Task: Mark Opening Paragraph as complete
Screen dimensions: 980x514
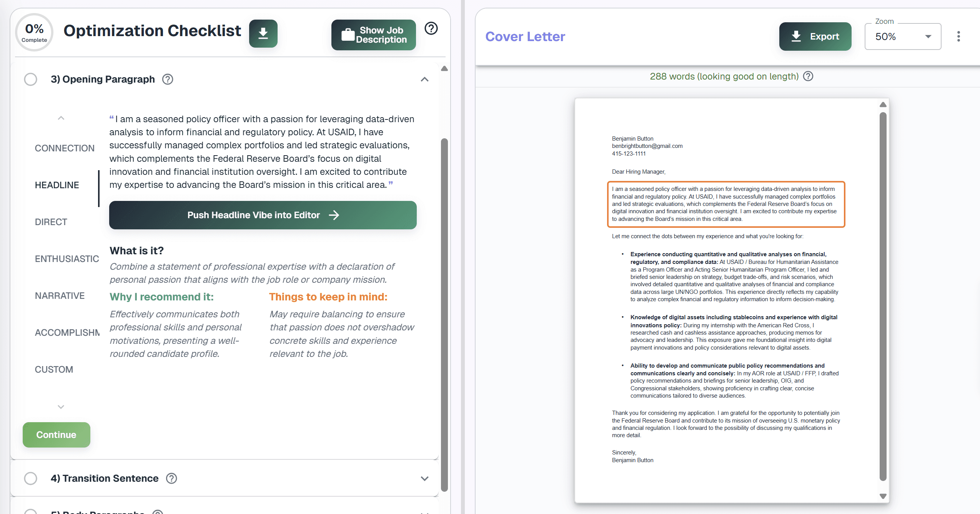Action: coord(31,79)
